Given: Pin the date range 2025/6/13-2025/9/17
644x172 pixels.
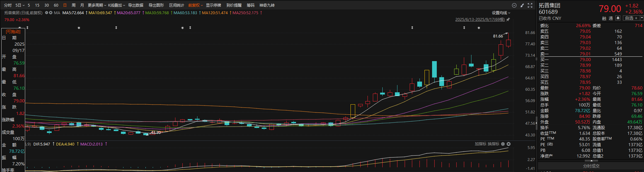Looking at the screenshot, I should click(x=508, y=20).
